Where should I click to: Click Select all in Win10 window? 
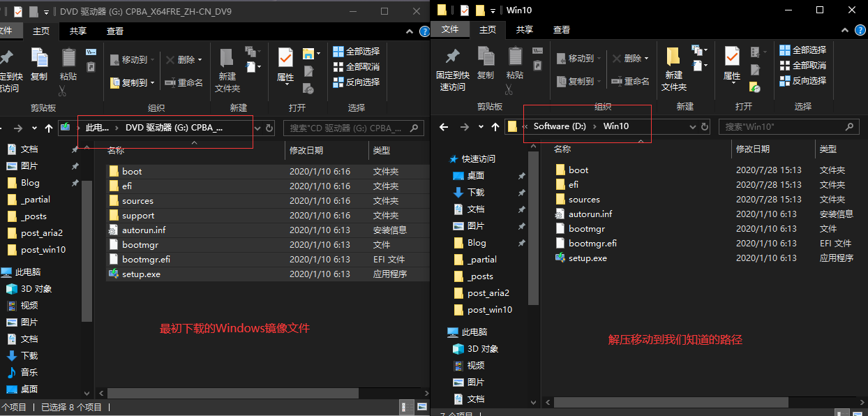click(x=803, y=50)
